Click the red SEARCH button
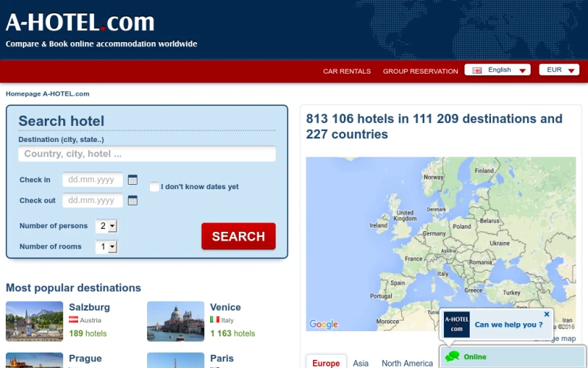Image resolution: width=588 pixels, height=368 pixels. click(238, 236)
